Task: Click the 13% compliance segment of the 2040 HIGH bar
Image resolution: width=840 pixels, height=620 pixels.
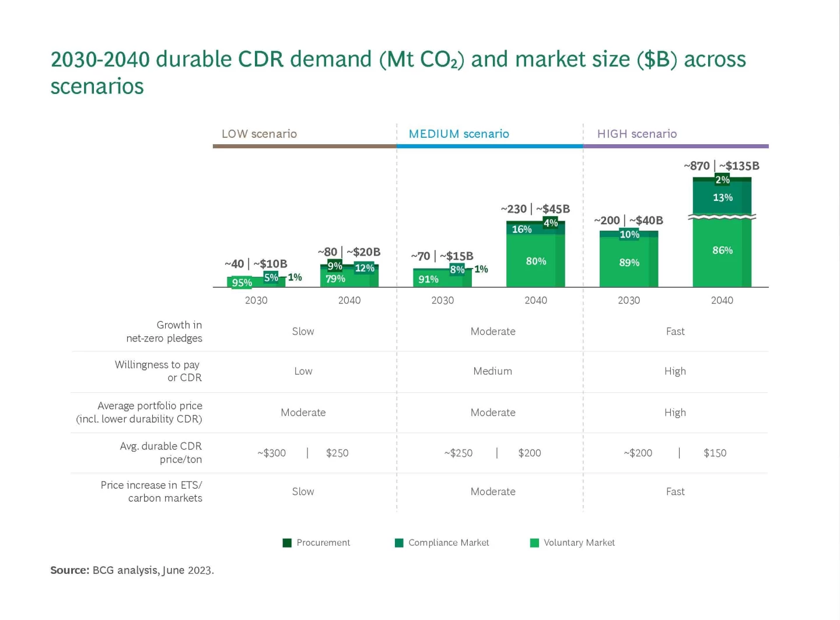Action: [722, 198]
